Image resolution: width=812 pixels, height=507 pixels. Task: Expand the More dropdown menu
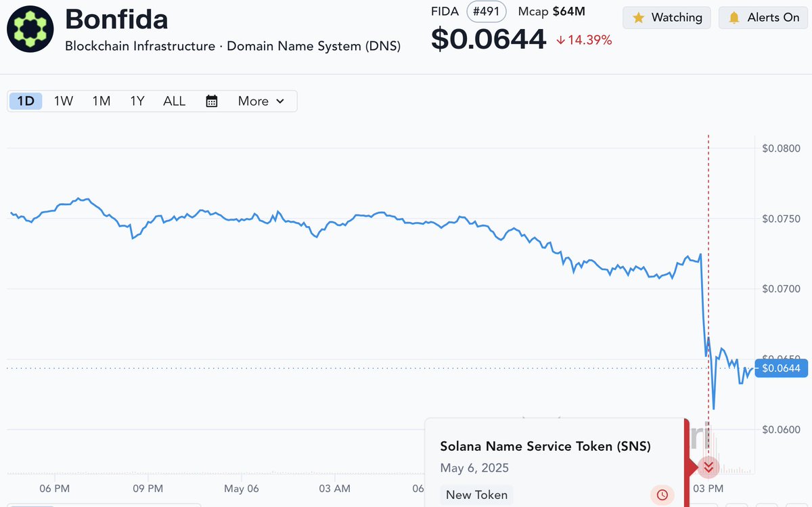(261, 101)
